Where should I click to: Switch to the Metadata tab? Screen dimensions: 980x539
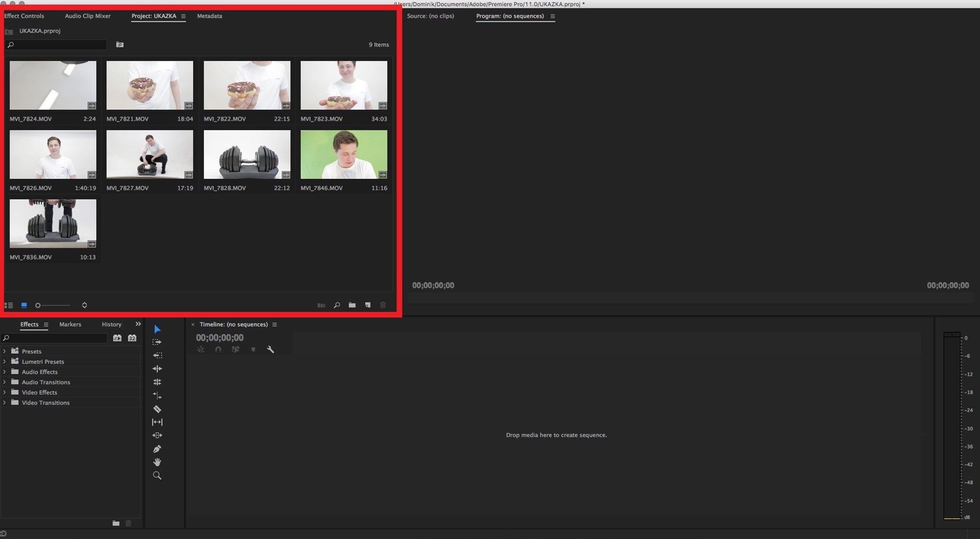(209, 16)
